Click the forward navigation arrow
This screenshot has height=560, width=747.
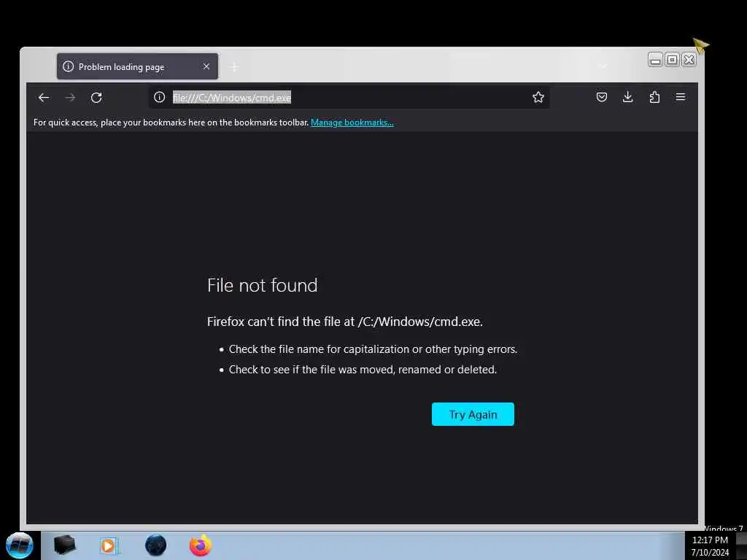70,98
